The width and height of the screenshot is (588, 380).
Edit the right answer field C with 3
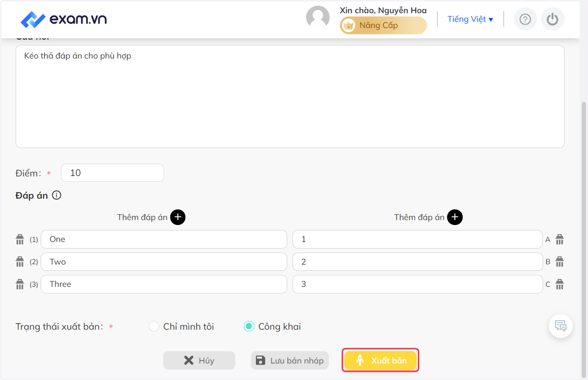417,284
